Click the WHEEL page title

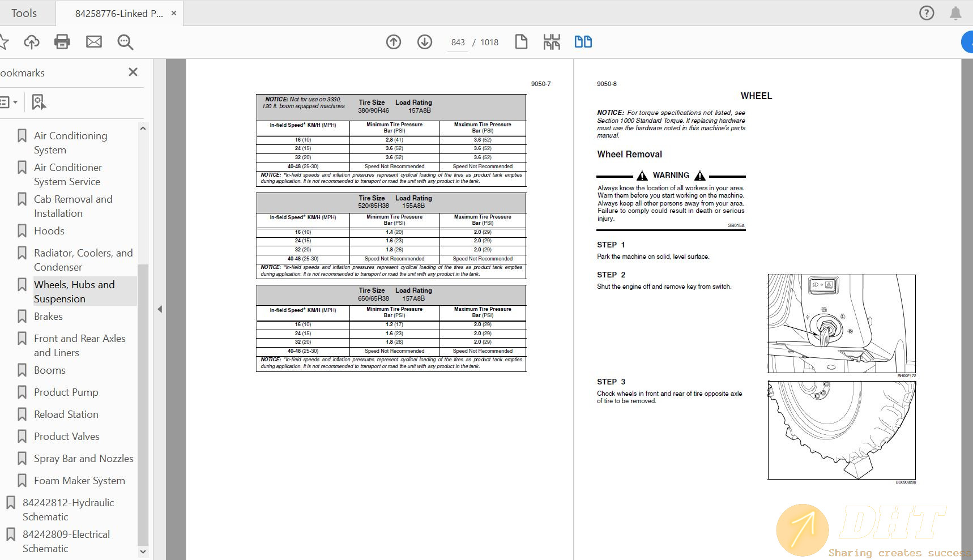tap(756, 96)
